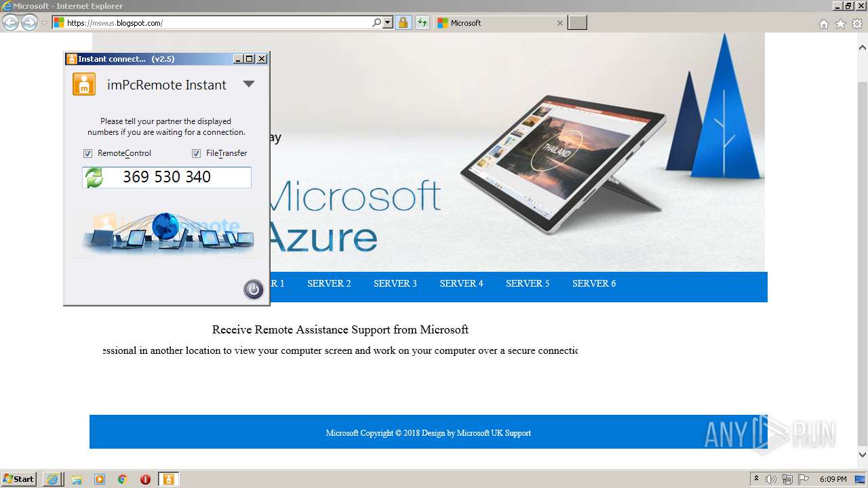Click the refresh page icon
The width and height of the screenshot is (868, 488).
(x=422, y=23)
